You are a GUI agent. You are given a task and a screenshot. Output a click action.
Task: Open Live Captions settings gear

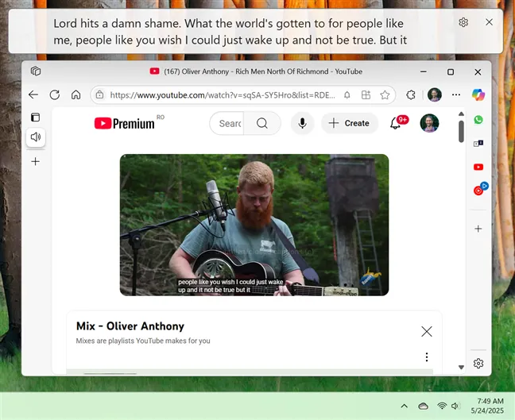click(x=463, y=22)
